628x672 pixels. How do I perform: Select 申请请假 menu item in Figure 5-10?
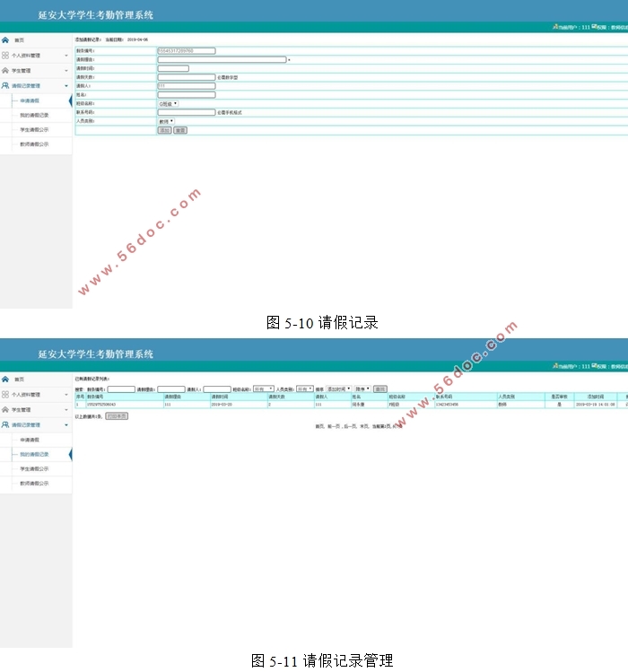tap(30, 100)
